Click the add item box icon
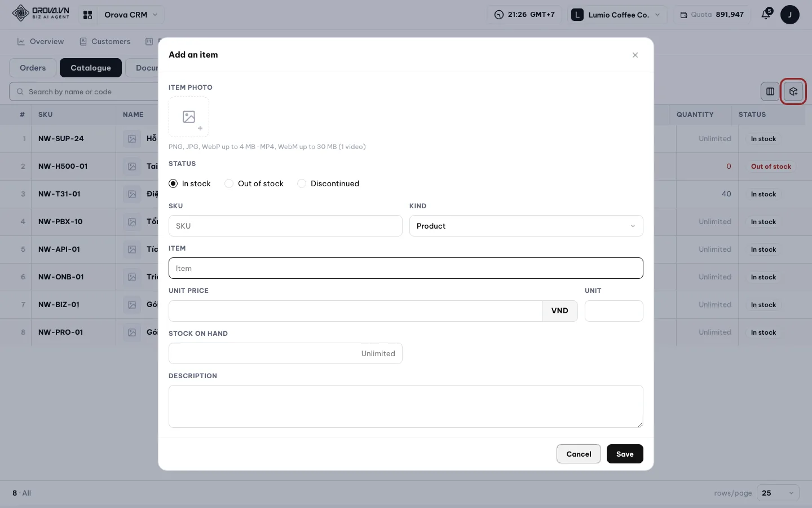Image resolution: width=812 pixels, height=508 pixels. (x=793, y=91)
